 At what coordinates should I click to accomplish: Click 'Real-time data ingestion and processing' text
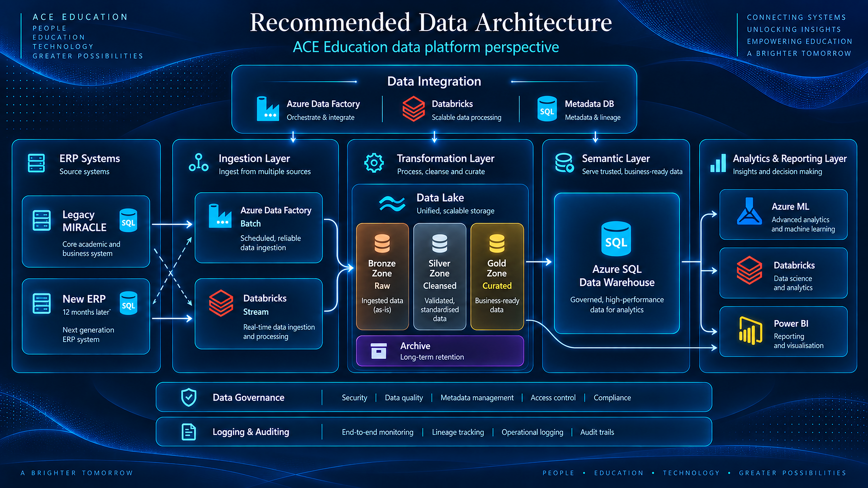[x=279, y=332]
